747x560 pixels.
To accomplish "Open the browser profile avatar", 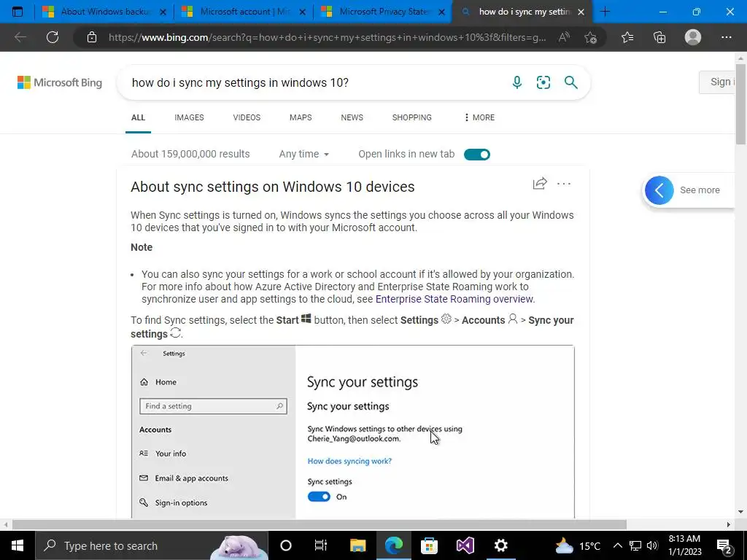I will [x=693, y=37].
